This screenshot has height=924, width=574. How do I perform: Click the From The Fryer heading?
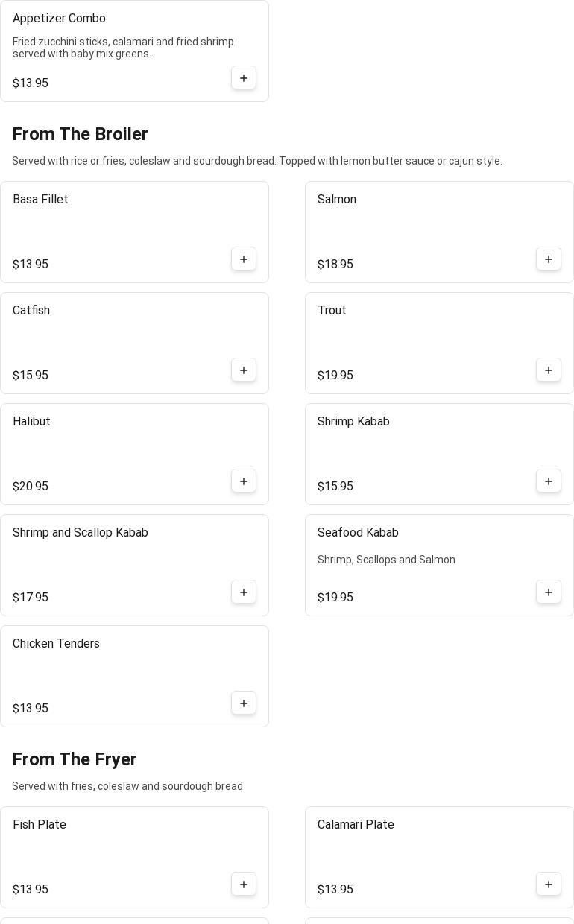click(75, 759)
